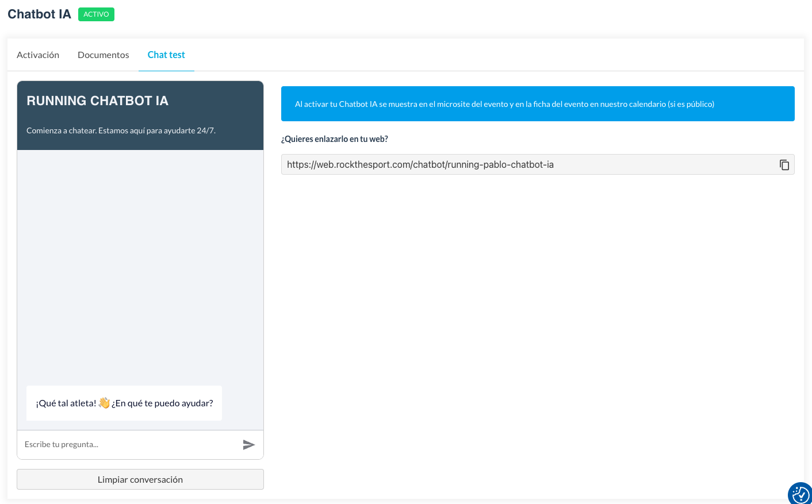
Task: Click the send message arrow icon
Action: coord(248,445)
